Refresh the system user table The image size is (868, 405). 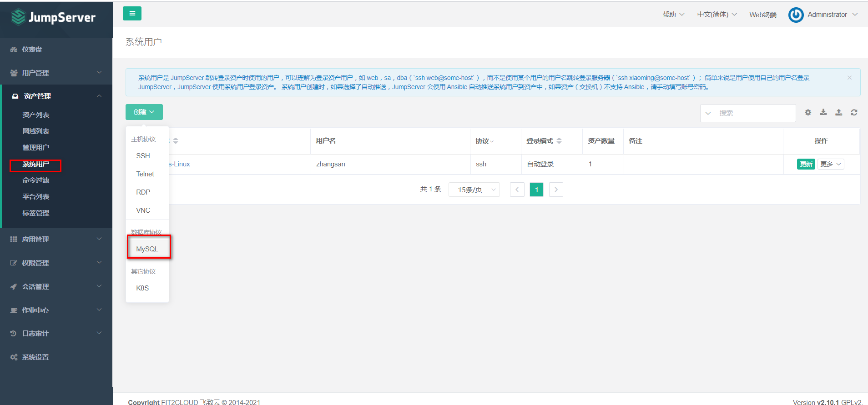pyautogui.click(x=854, y=112)
